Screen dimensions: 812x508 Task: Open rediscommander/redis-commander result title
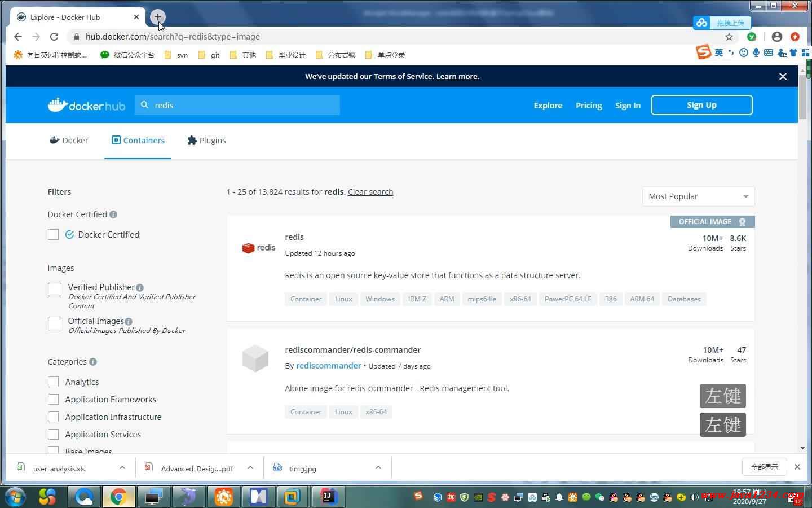point(353,350)
